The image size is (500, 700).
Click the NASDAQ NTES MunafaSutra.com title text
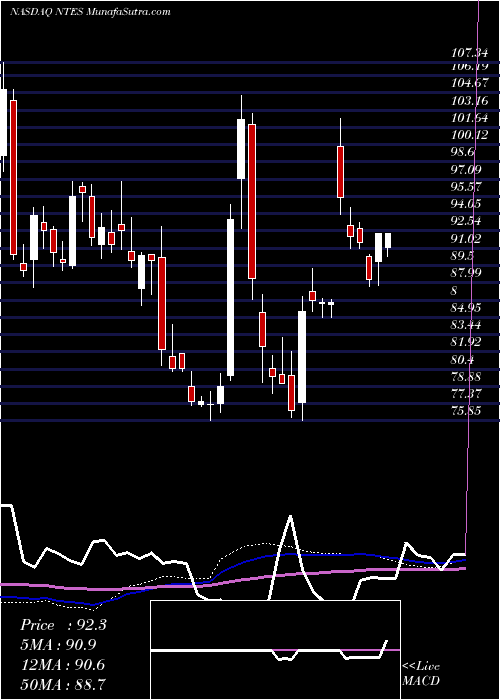point(90,12)
